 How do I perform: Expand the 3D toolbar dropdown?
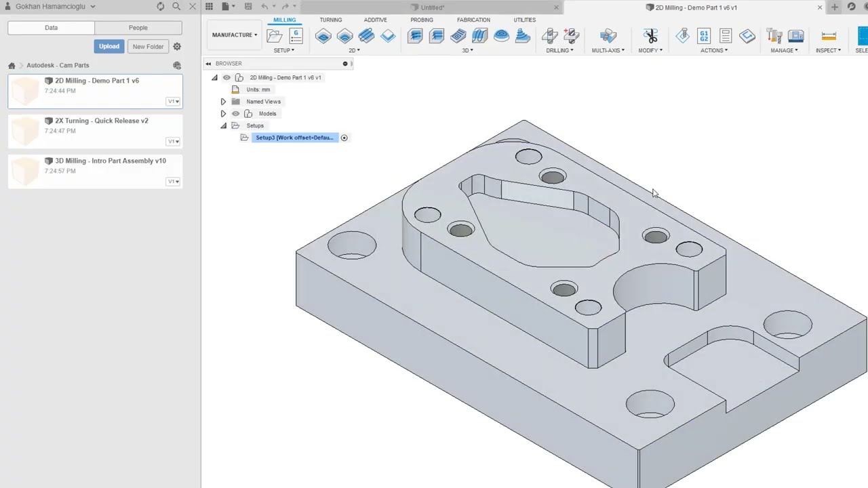coord(468,51)
